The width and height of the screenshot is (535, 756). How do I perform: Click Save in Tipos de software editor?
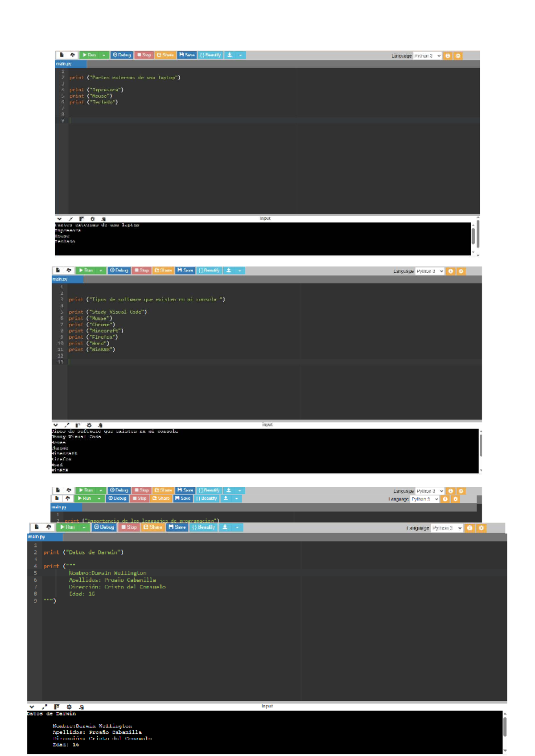tap(185, 270)
